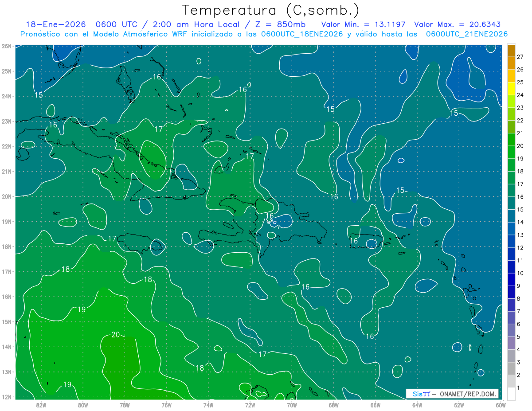Click the "15N" latitude axis label

pyautogui.click(x=7, y=321)
